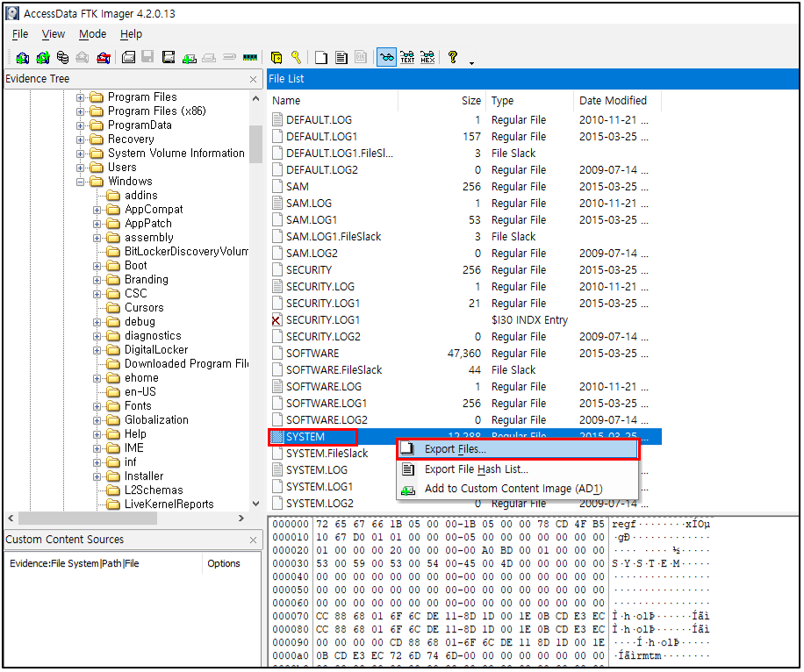The image size is (804, 672).
Task: Open the File menu
Action: (x=20, y=34)
